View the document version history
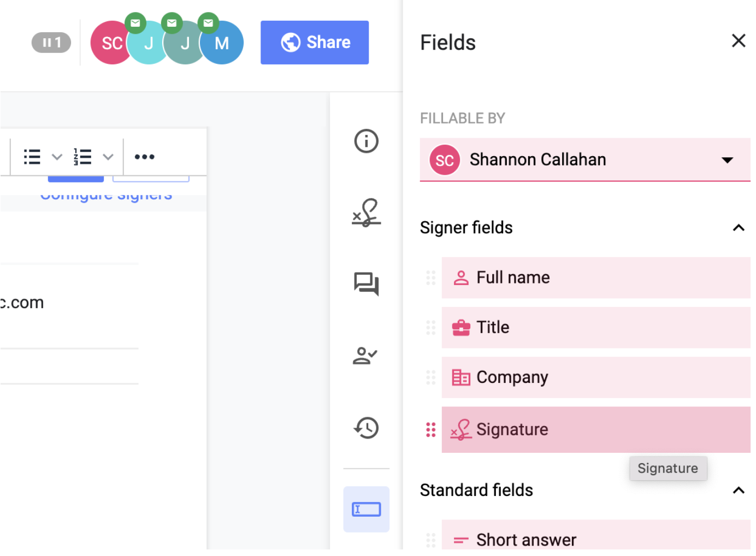 coord(366,428)
